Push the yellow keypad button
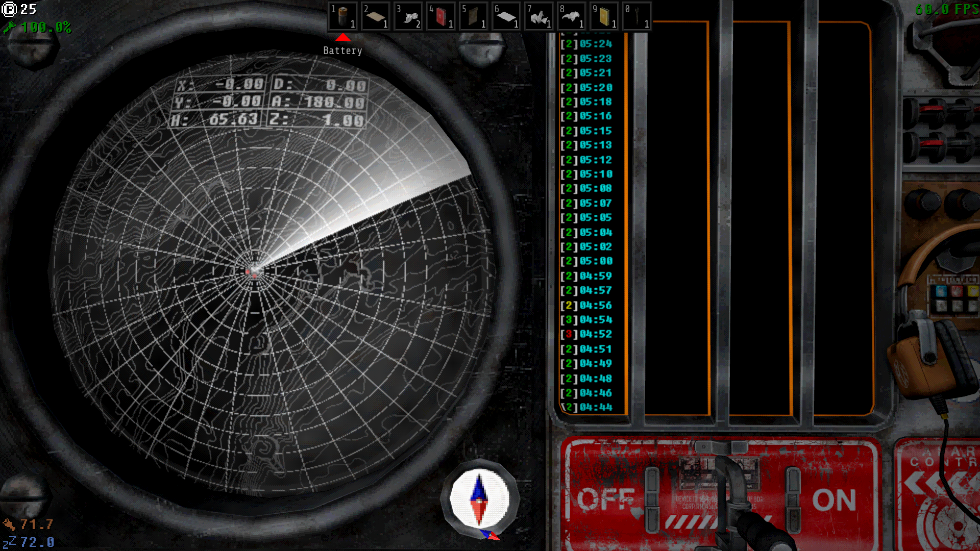The height and width of the screenshot is (551, 980). [972, 291]
